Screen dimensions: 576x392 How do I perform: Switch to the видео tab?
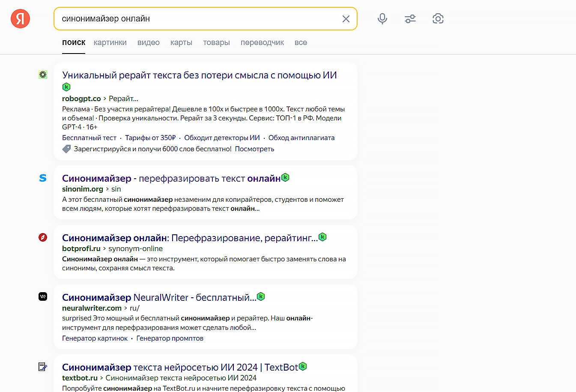[x=149, y=42]
